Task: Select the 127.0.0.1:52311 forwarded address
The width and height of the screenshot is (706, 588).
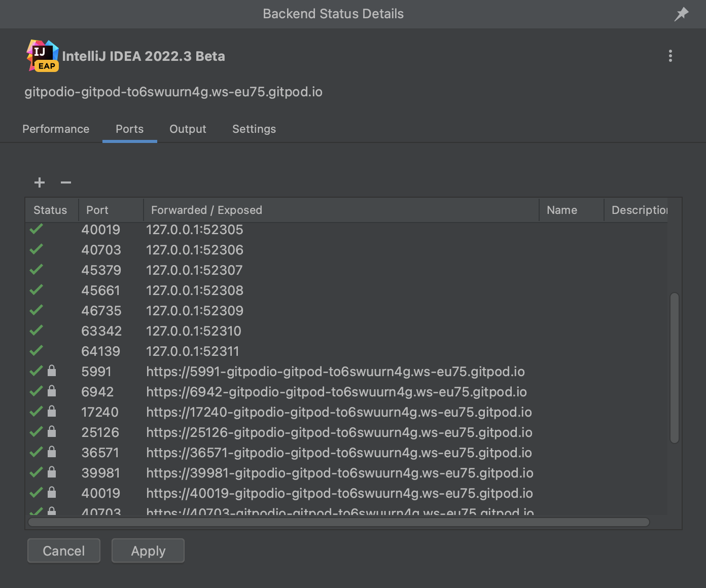Action: click(x=192, y=351)
